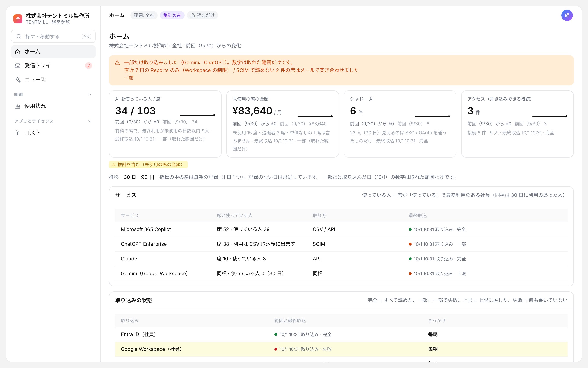Click the sparkline in 未使用の席の金額 card
The height and width of the screenshot is (368, 588).
(x=315, y=116)
